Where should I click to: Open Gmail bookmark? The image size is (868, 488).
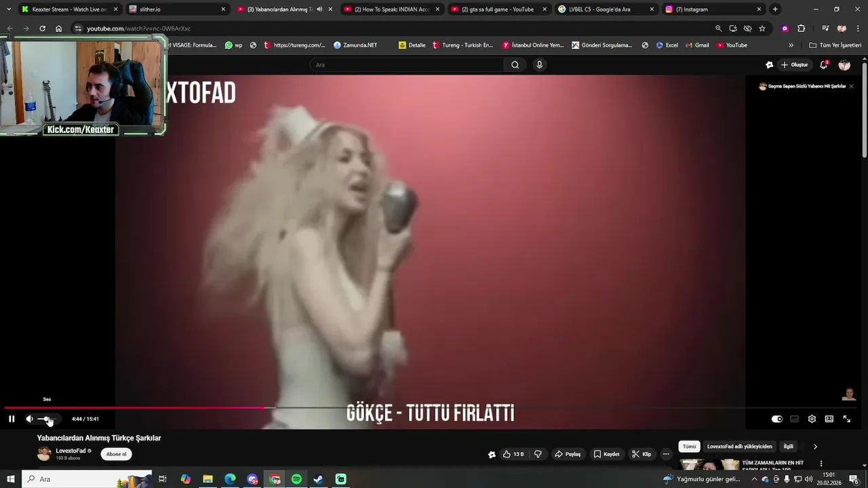[x=697, y=45]
